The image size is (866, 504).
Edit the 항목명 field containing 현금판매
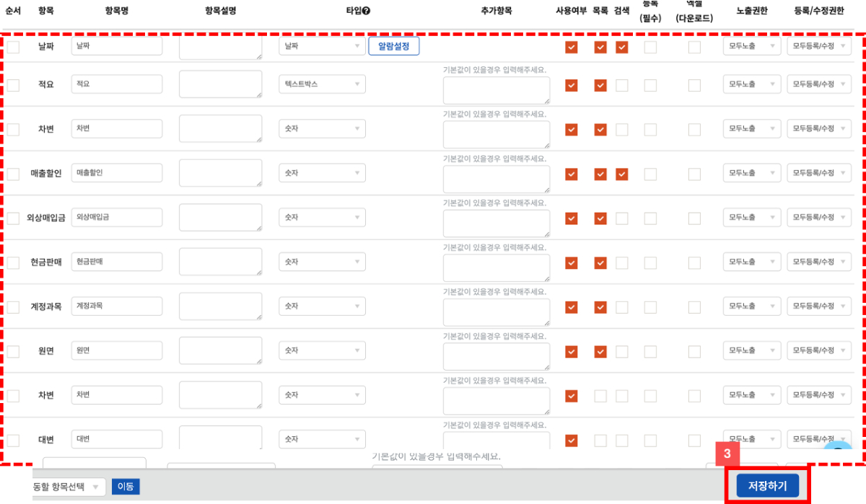117,262
